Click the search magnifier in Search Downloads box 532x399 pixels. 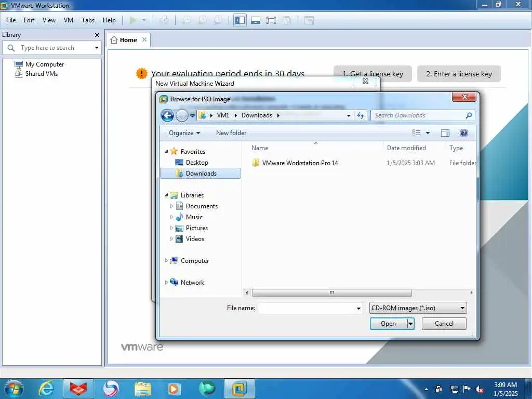(x=469, y=115)
